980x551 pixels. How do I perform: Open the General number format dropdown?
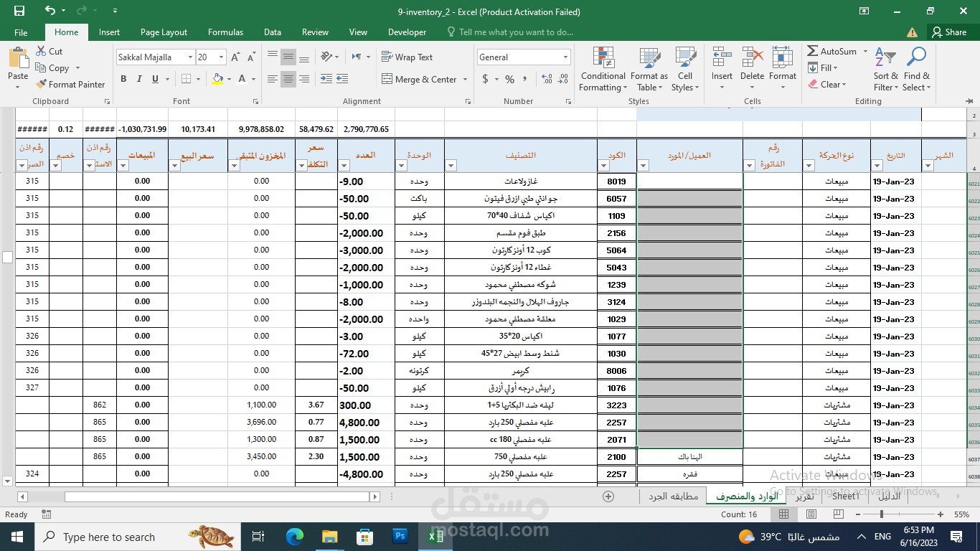click(x=565, y=57)
